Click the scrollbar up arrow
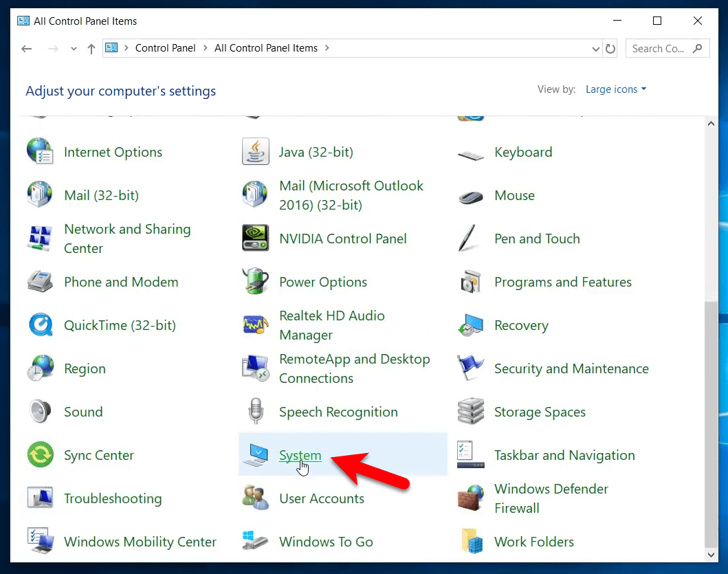728x574 pixels. [711, 124]
